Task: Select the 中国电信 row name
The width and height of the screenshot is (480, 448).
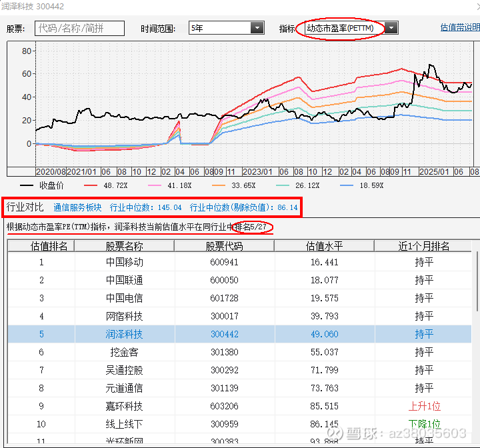Action: point(124,298)
